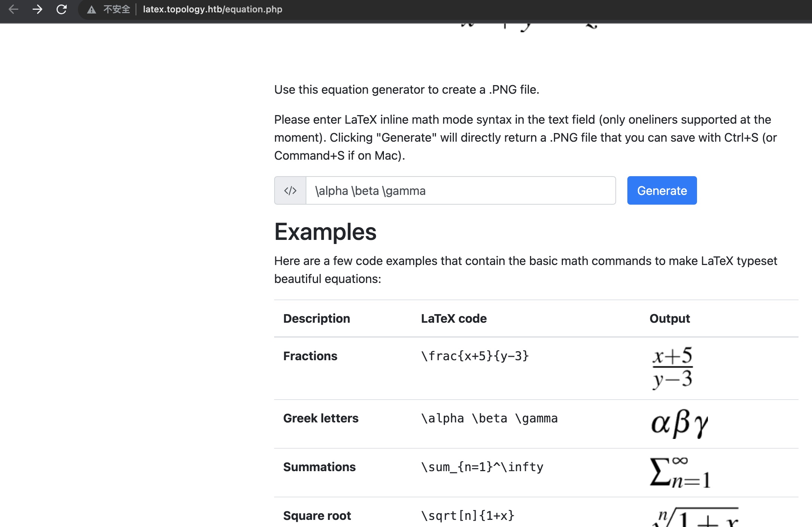The image size is (812, 527).
Task: Click the Output column header
Action: 669,319
